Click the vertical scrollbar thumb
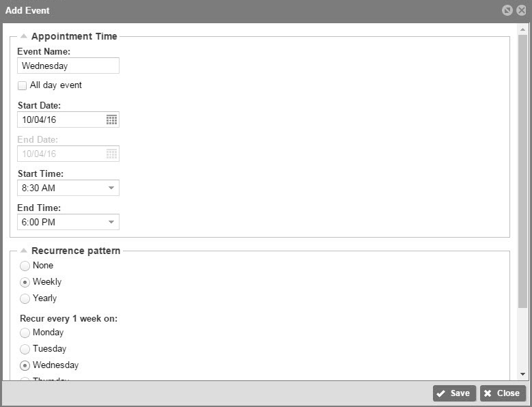This screenshot has height=407, width=532. point(522,171)
